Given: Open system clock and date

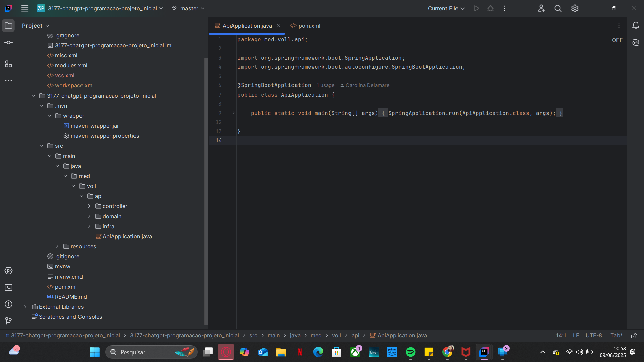Looking at the screenshot, I should 613,352.
